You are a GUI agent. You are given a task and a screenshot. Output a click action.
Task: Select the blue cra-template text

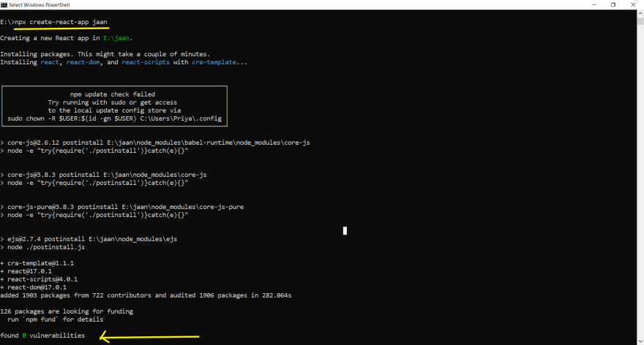[214, 62]
